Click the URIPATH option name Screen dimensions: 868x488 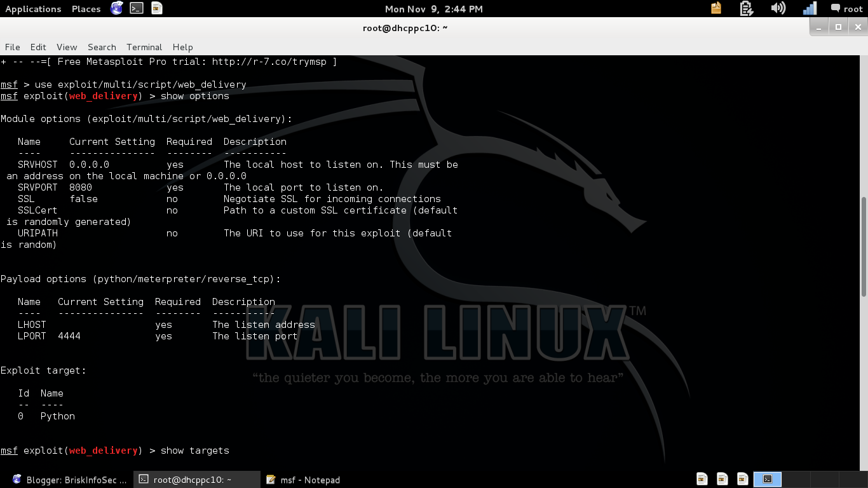point(37,233)
